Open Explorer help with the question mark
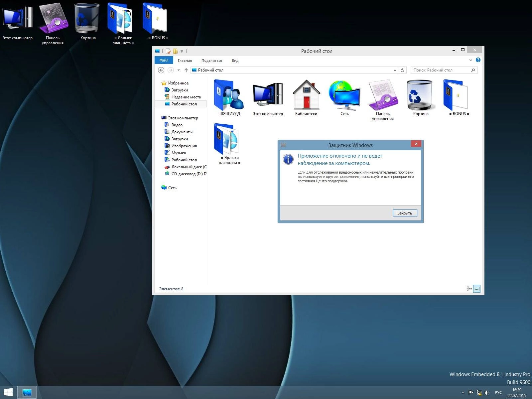 478,60
